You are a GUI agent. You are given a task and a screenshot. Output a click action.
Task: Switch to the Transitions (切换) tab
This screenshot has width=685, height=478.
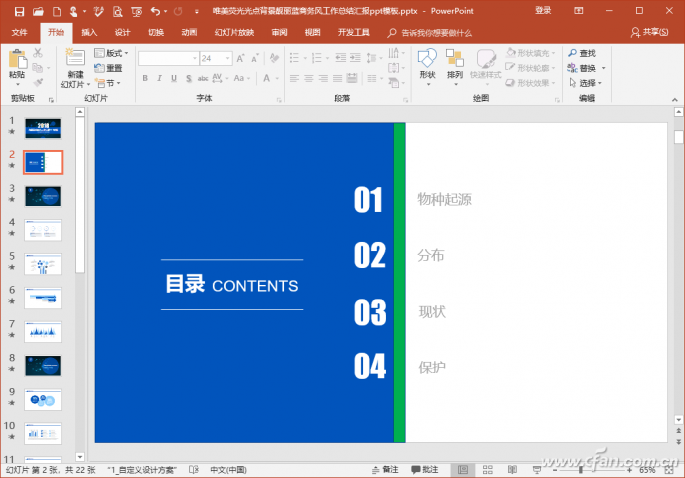pyautogui.click(x=156, y=32)
